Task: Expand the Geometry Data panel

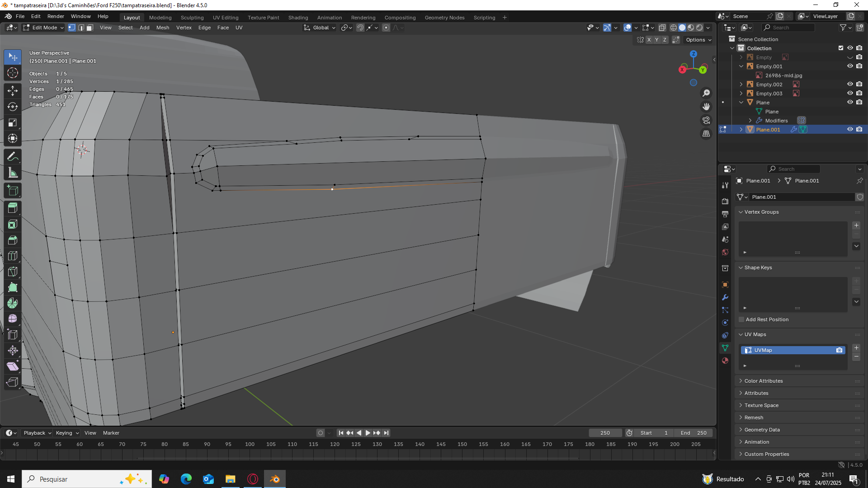Action: [762, 430]
